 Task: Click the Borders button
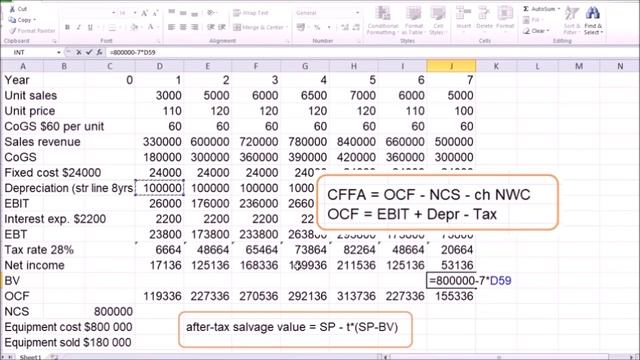pyautogui.click(x=112, y=27)
